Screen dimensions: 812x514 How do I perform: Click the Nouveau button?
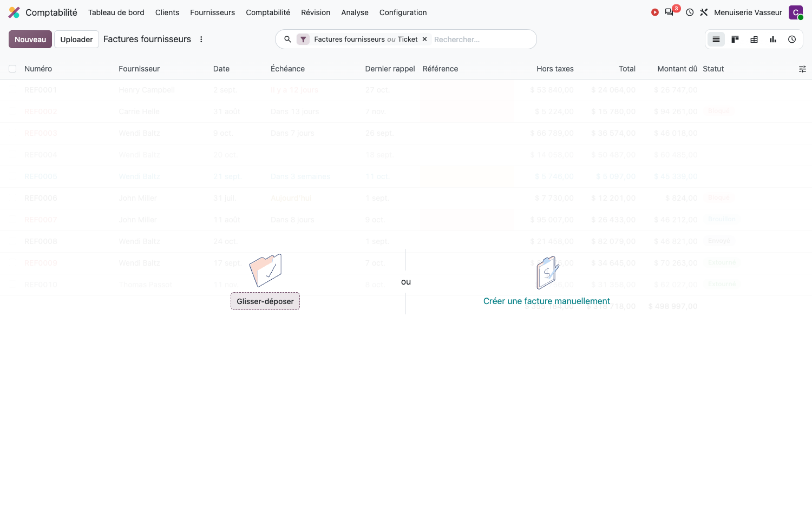click(30, 39)
